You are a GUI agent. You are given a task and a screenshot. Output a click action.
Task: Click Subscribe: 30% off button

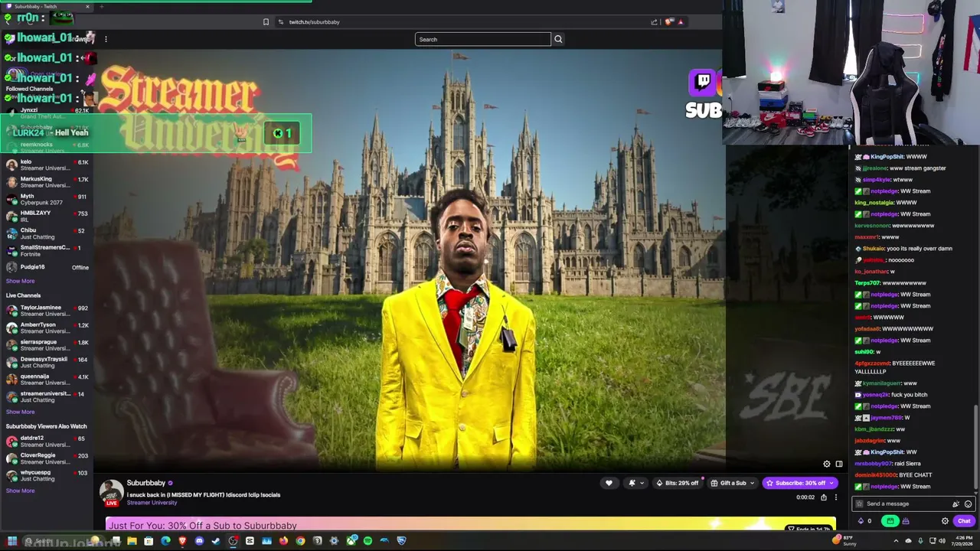[x=800, y=483]
